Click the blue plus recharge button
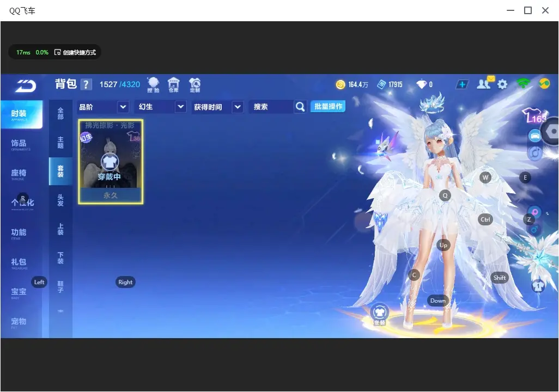This screenshot has height=392, width=559. pyautogui.click(x=462, y=84)
